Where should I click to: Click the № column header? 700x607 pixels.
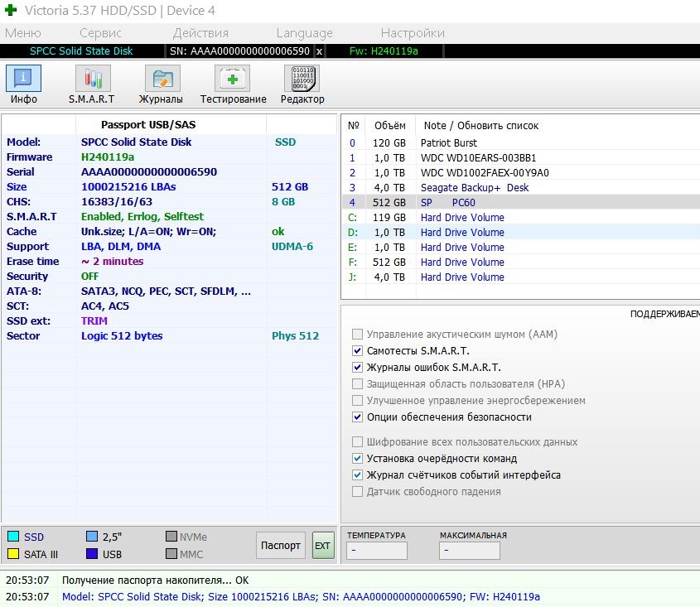354,125
